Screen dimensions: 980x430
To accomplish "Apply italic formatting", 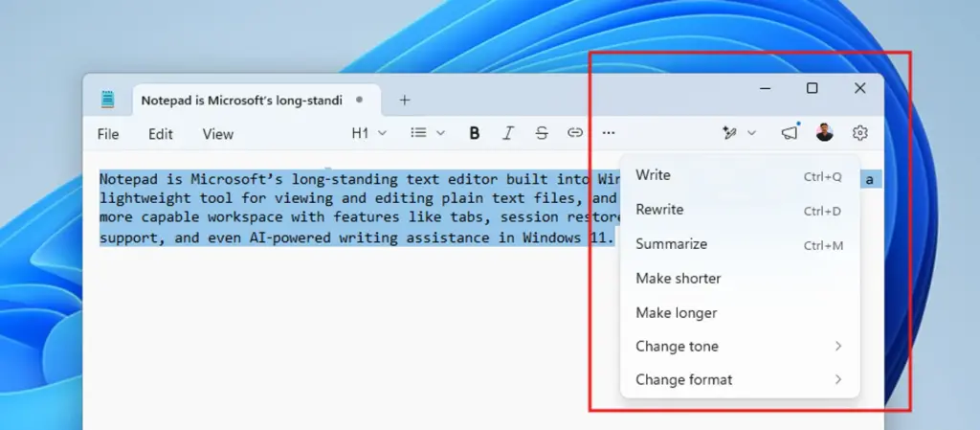I will 508,133.
